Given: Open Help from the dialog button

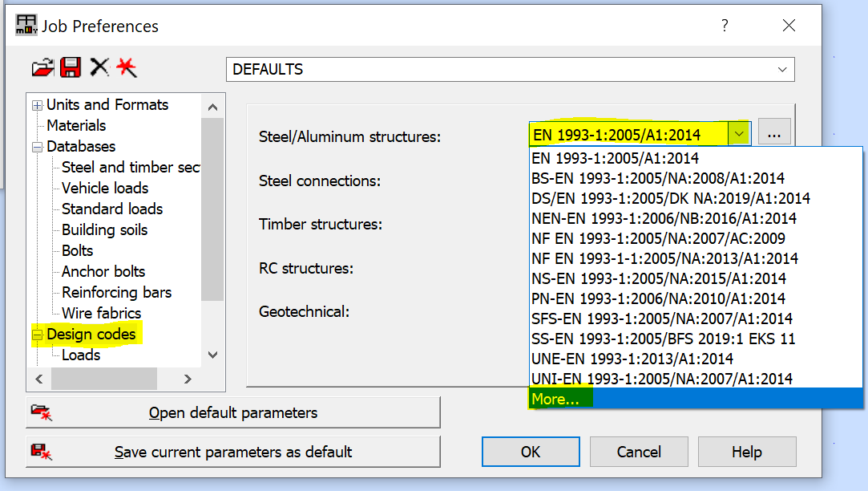Looking at the screenshot, I should [x=747, y=452].
